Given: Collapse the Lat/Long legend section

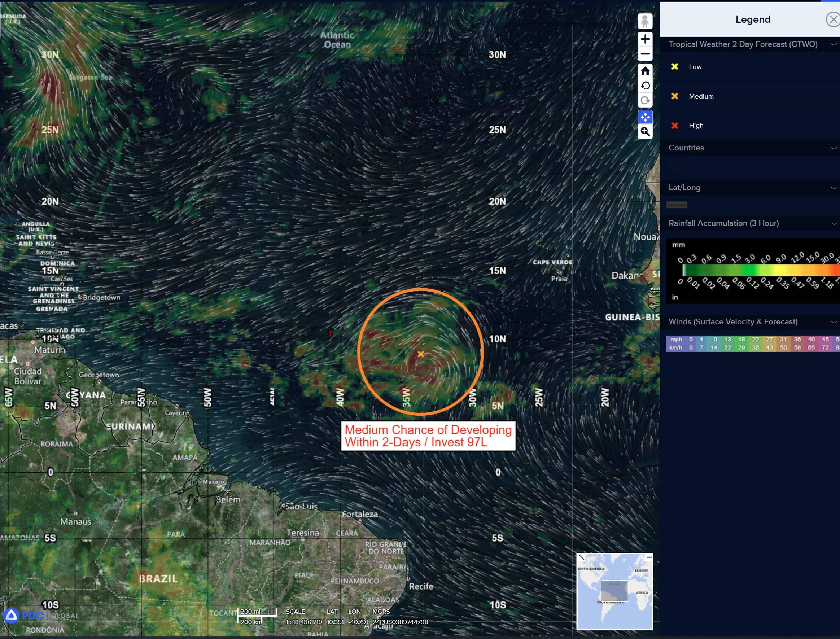Looking at the screenshot, I should [834, 188].
